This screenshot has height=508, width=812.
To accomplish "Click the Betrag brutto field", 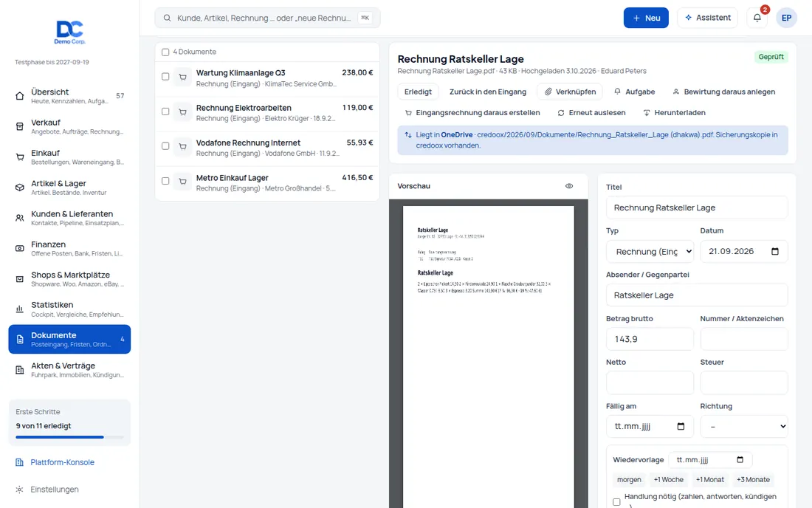I will [650, 339].
